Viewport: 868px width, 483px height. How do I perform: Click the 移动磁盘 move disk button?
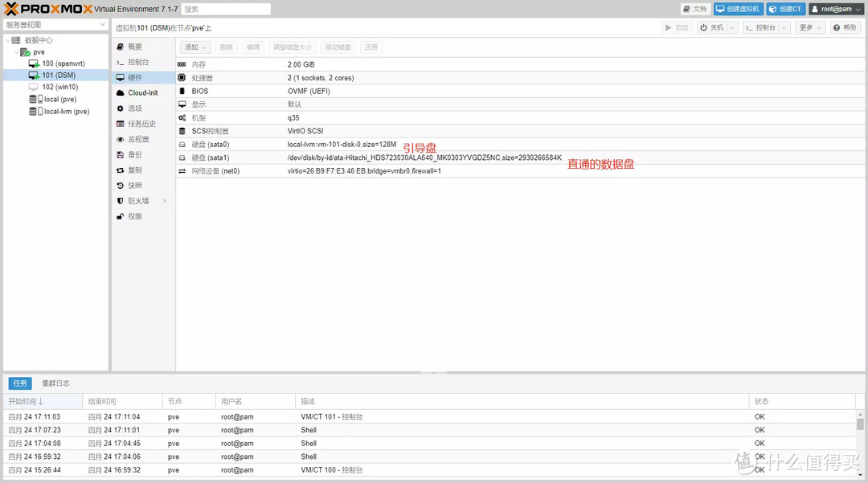(x=338, y=47)
